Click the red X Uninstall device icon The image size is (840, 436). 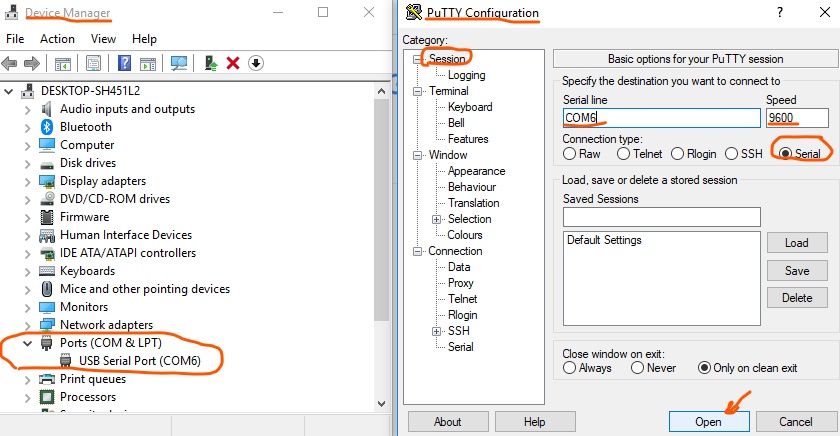pyautogui.click(x=233, y=63)
